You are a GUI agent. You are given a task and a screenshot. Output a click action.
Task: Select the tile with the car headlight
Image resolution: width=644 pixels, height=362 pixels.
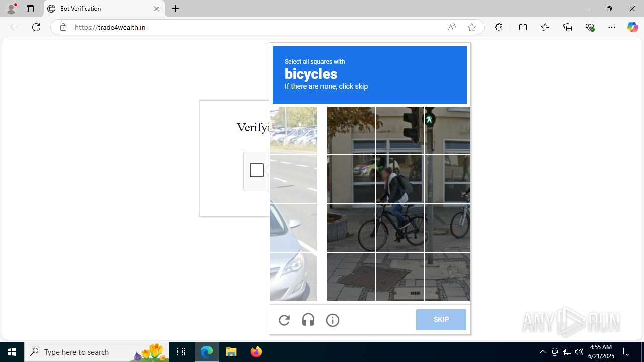click(293, 277)
